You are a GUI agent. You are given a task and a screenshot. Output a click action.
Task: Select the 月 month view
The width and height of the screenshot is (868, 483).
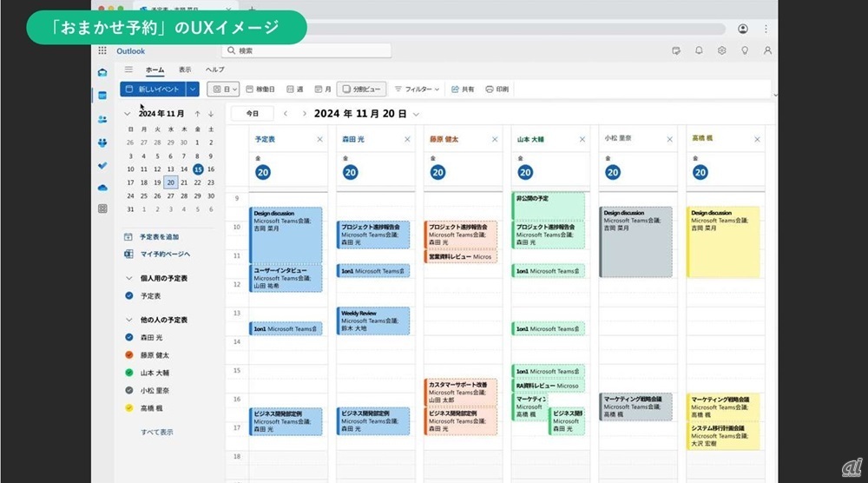[x=323, y=89]
